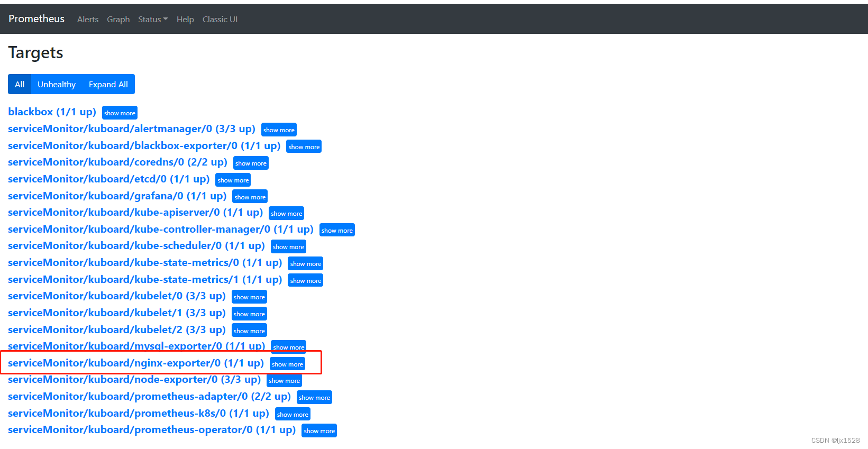Show more for kube-controller-manager/0
This screenshot has width=868, height=449.
(x=337, y=230)
